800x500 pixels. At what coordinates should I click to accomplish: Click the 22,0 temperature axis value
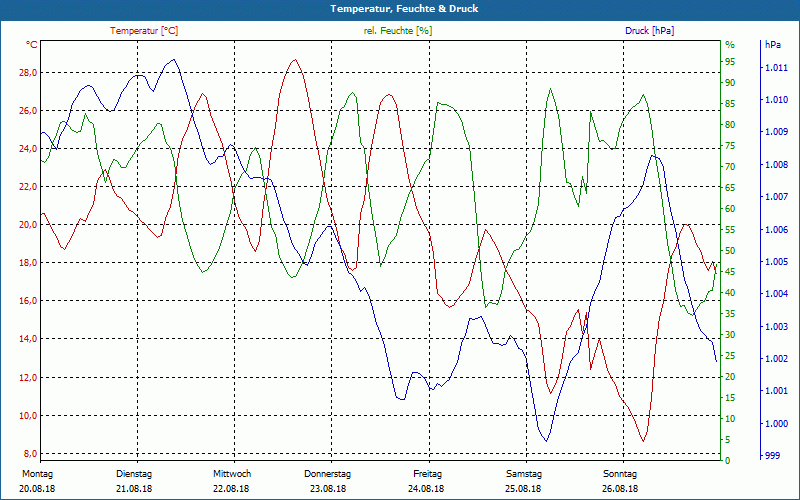pos(28,187)
